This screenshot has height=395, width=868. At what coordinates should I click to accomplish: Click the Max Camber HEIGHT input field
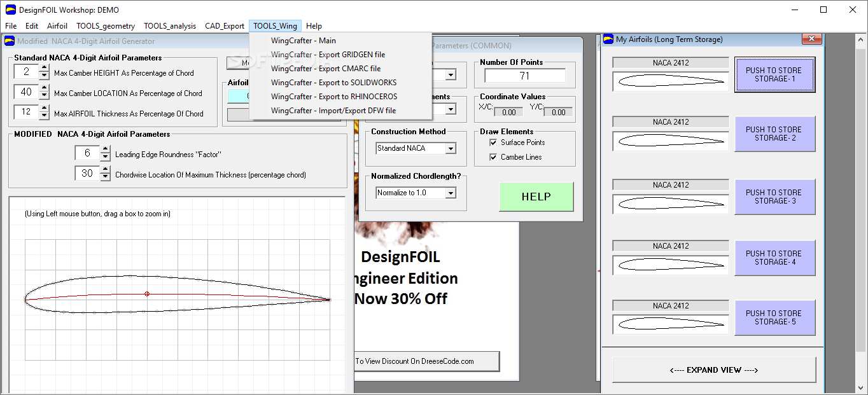26,72
